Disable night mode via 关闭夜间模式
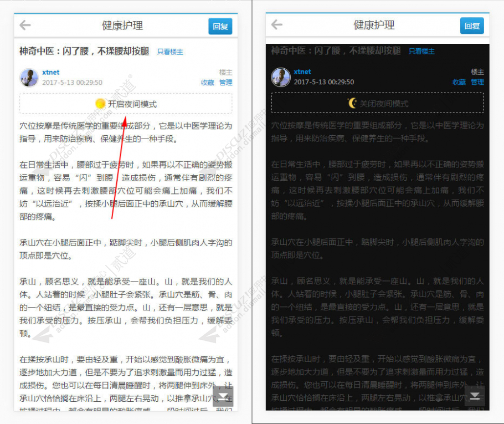The height and width of the screenshot is (424, 504). click(x=378, y=103)
